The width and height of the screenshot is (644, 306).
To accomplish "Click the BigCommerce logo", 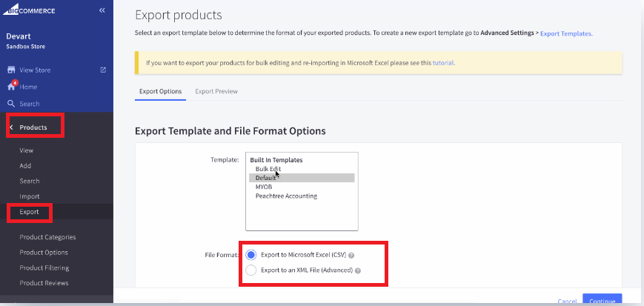I will pyautogui.click(x=29, y=10).
